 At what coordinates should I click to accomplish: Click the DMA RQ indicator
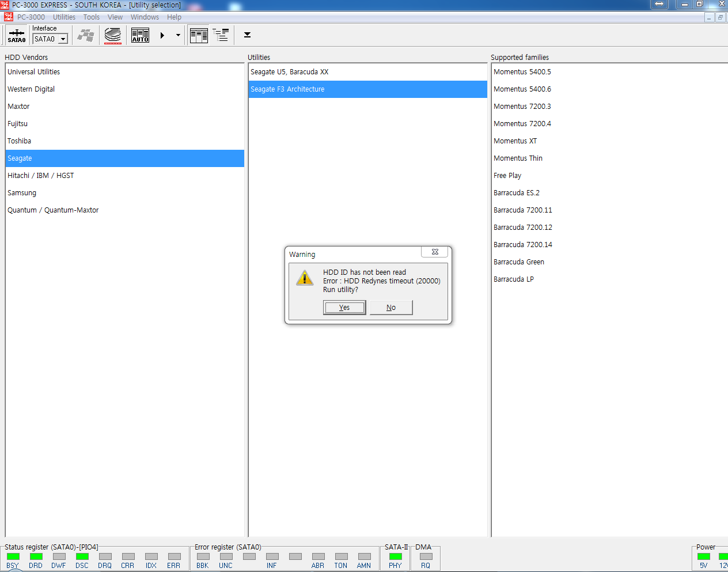click(x=426, y=556)
